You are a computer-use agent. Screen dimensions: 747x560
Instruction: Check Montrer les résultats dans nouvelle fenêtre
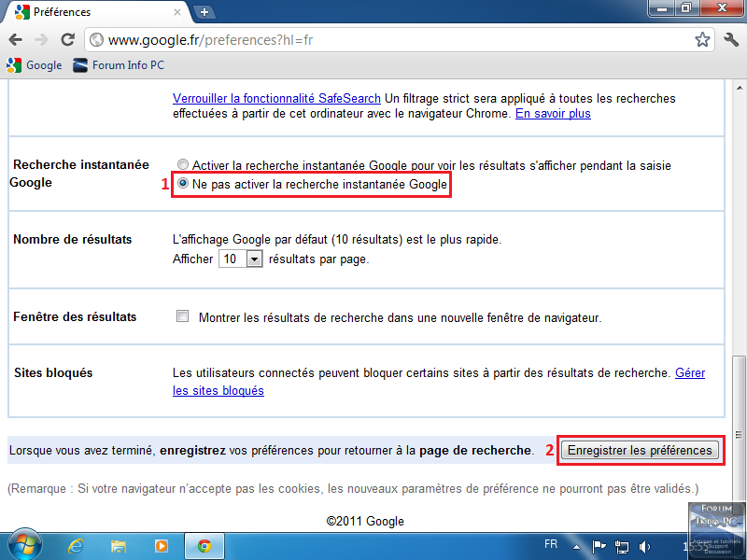(x=182, y=316)
